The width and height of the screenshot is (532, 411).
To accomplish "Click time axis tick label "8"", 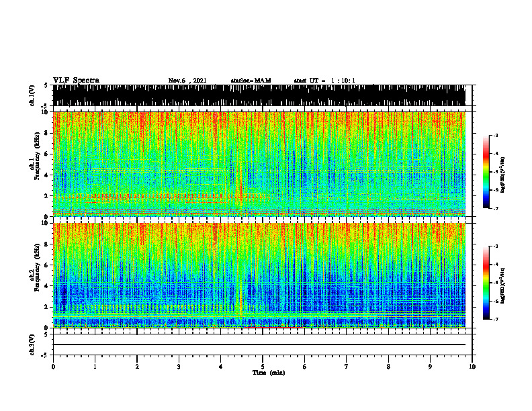I will coord(388,367).
